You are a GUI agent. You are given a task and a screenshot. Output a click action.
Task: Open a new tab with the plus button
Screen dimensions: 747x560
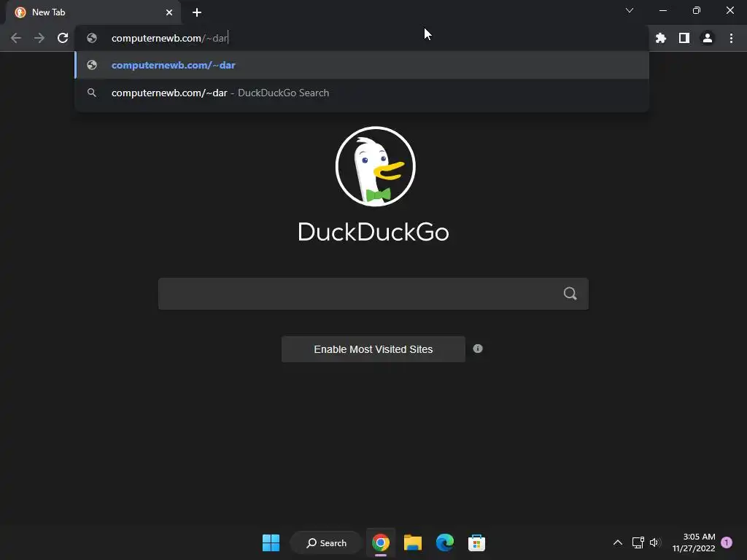(x=197, y=12)
